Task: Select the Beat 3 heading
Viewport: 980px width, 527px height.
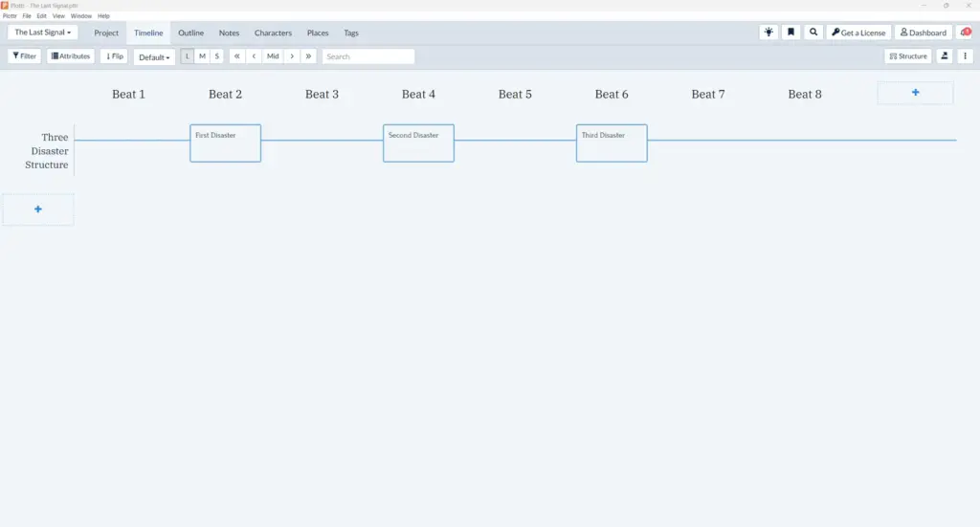Action: click(322, 95)
